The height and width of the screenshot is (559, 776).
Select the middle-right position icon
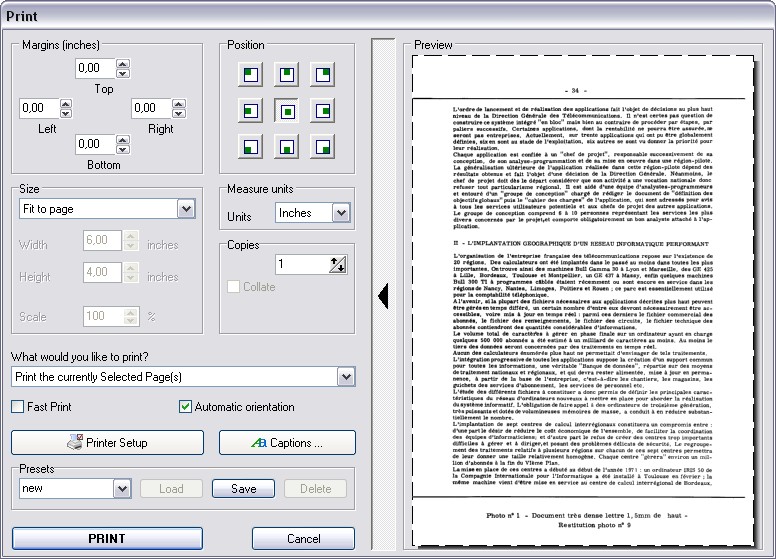point(323,110)
